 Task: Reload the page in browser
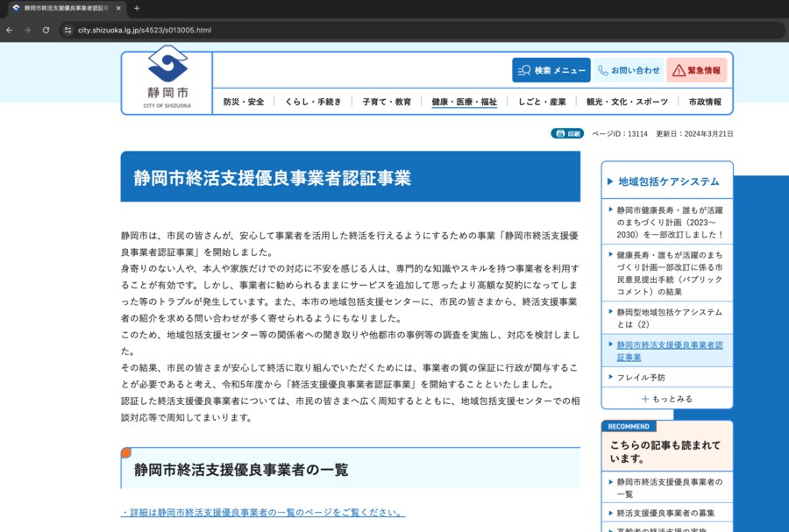[x=46, y=30]
